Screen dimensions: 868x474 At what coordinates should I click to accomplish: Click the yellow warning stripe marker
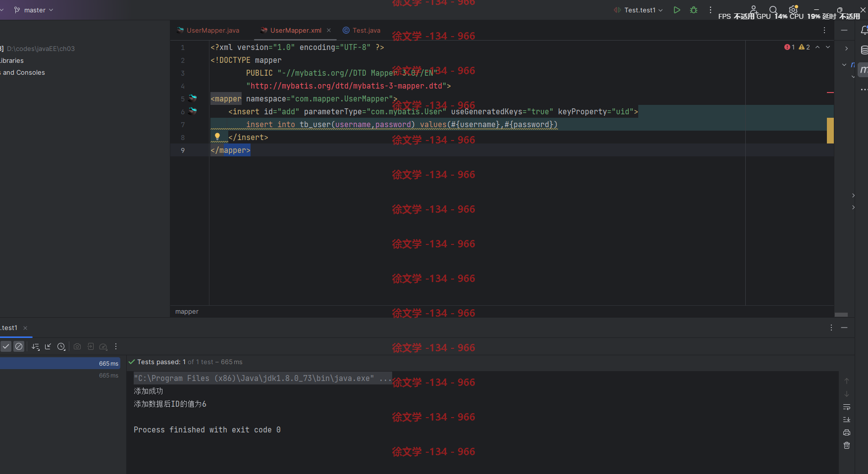[830, 131]
